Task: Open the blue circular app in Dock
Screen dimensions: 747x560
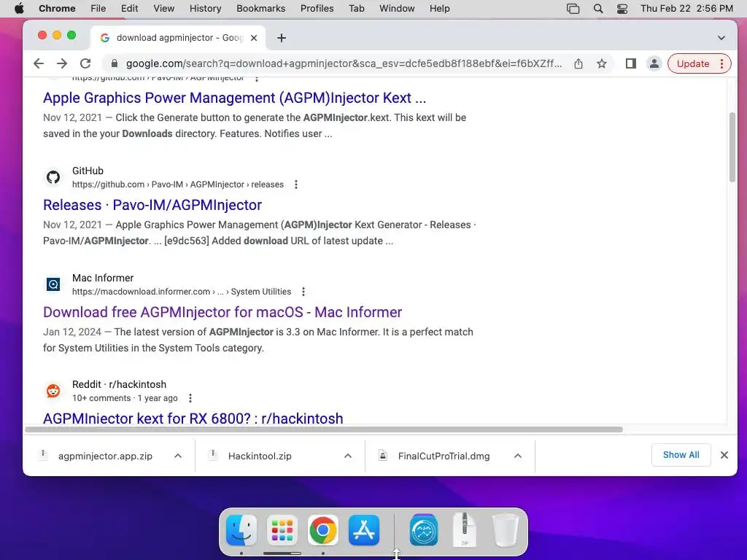Action: (424, 530)
